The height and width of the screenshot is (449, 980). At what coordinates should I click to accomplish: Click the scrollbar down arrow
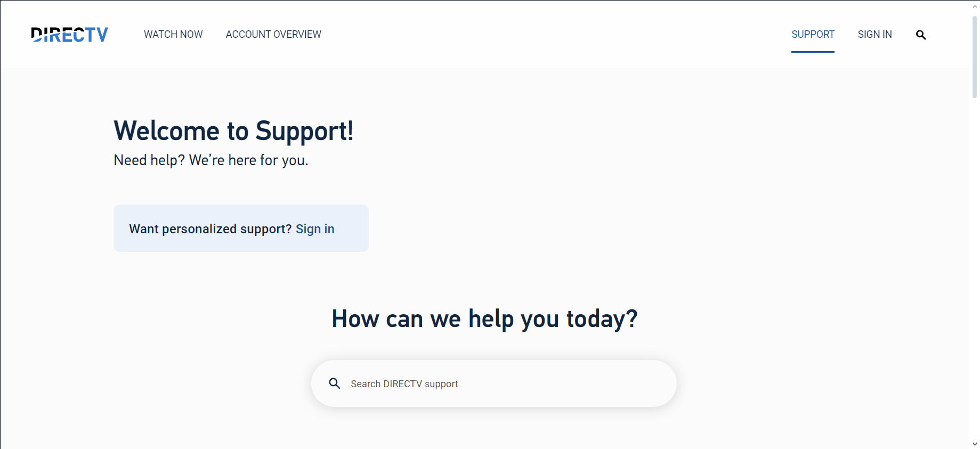pyautogui.click(x=975, y=444)
